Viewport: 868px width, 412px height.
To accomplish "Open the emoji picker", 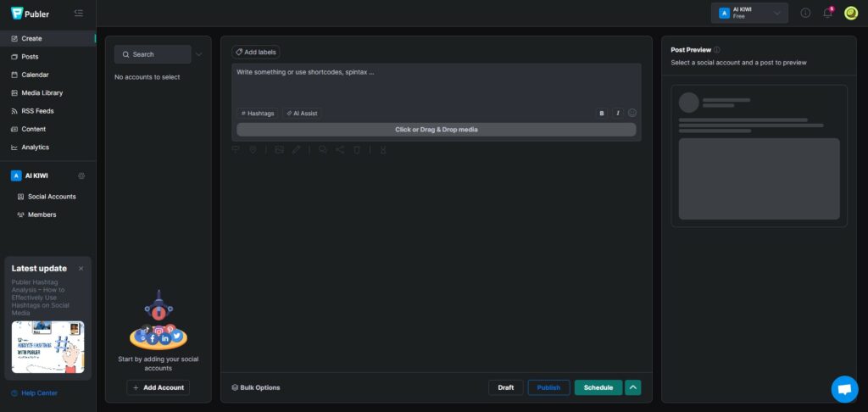I will pyautogui.click(x=632, y=113).
